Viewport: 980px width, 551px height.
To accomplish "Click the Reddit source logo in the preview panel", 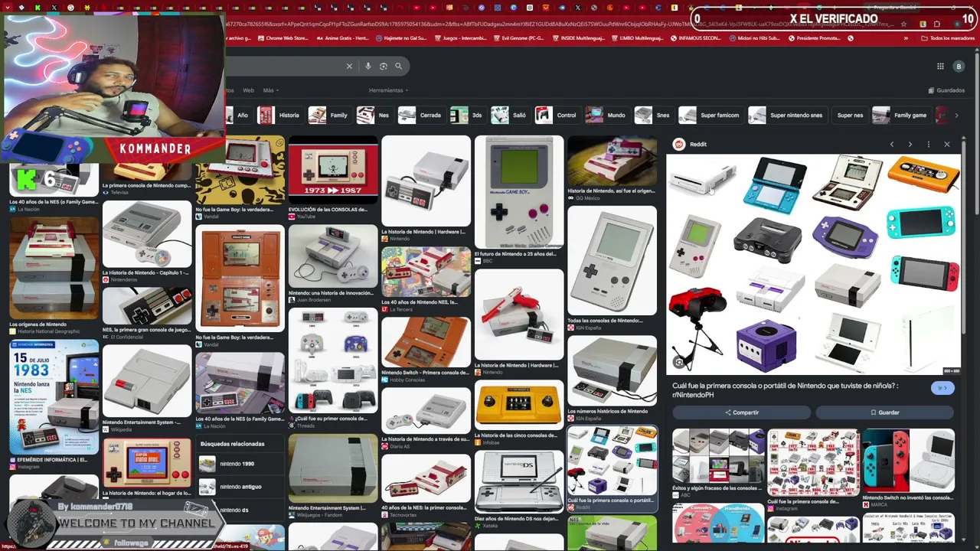I will [679, 145].
